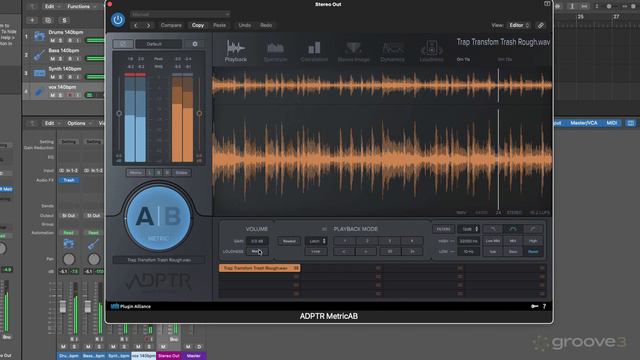This screenshot has width=640, height=360.
Task: Open the Stereo Image tab
Action: 353,51
